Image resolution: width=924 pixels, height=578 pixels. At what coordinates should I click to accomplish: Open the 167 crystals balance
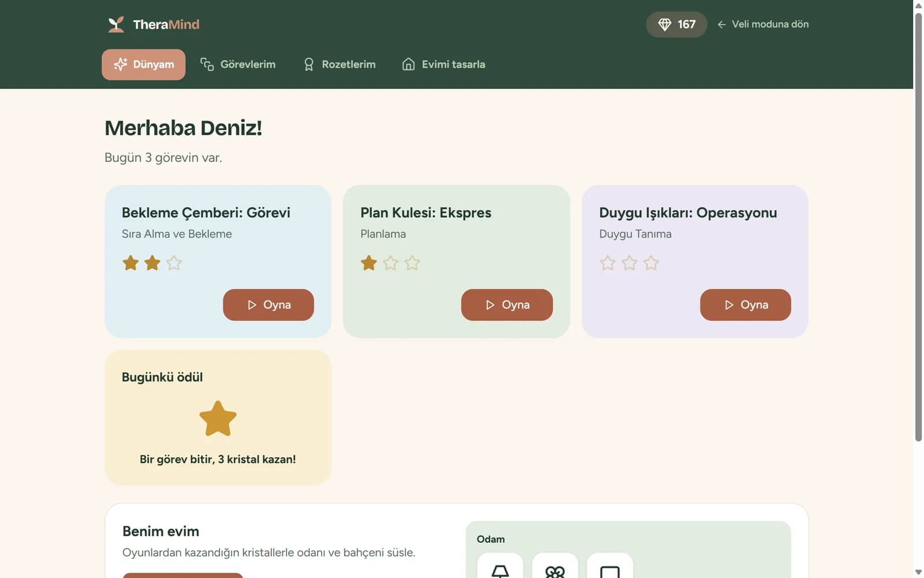coord(676,24)
